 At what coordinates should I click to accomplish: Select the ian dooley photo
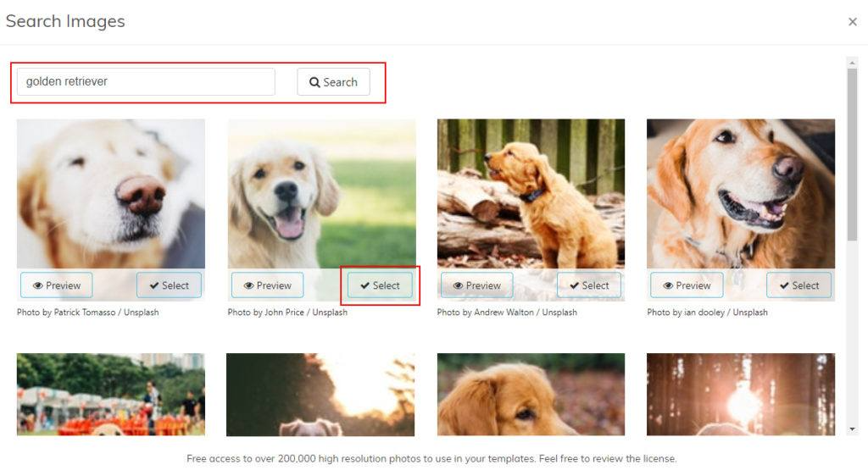click(798, 285)
